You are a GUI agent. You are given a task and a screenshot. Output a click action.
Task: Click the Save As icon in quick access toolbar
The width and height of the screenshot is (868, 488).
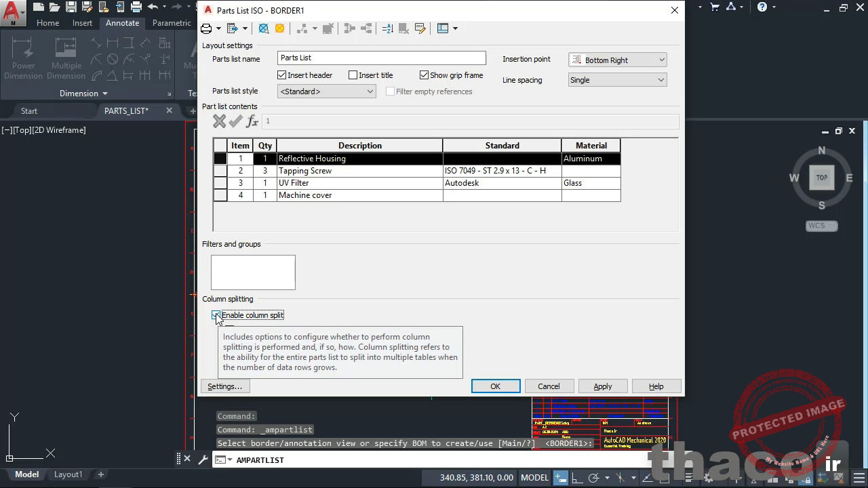pos(87,7)
